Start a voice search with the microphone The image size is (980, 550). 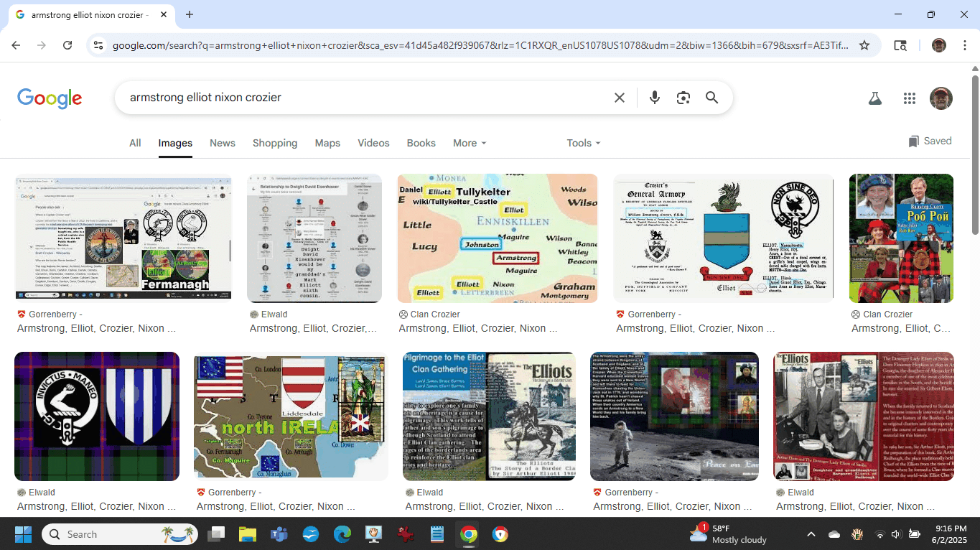point(654,98)
